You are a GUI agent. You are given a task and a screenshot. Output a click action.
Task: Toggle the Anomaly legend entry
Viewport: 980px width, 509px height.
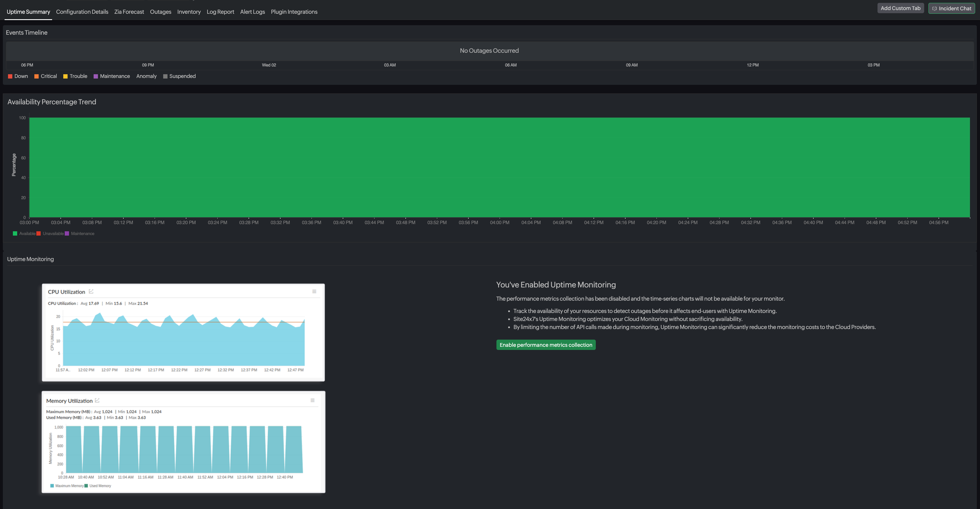point(147,76)
